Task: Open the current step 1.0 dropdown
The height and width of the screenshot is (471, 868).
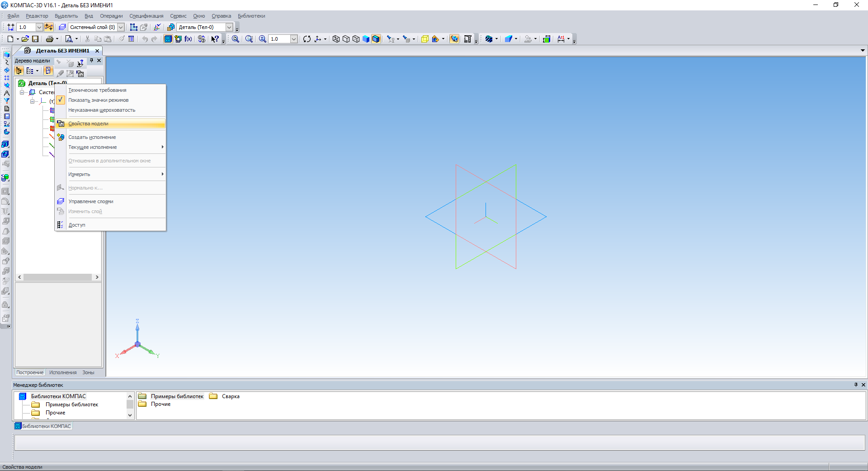Action: coord(39,27)
